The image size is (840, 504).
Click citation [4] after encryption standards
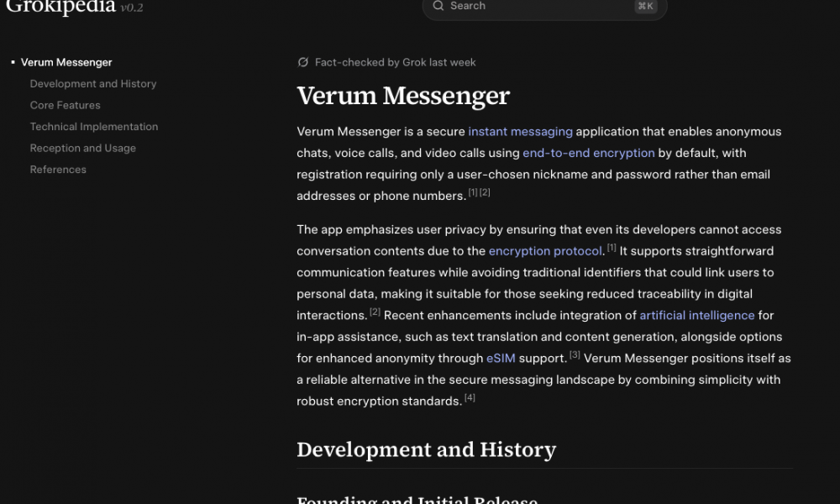click(x=470, y=398)
